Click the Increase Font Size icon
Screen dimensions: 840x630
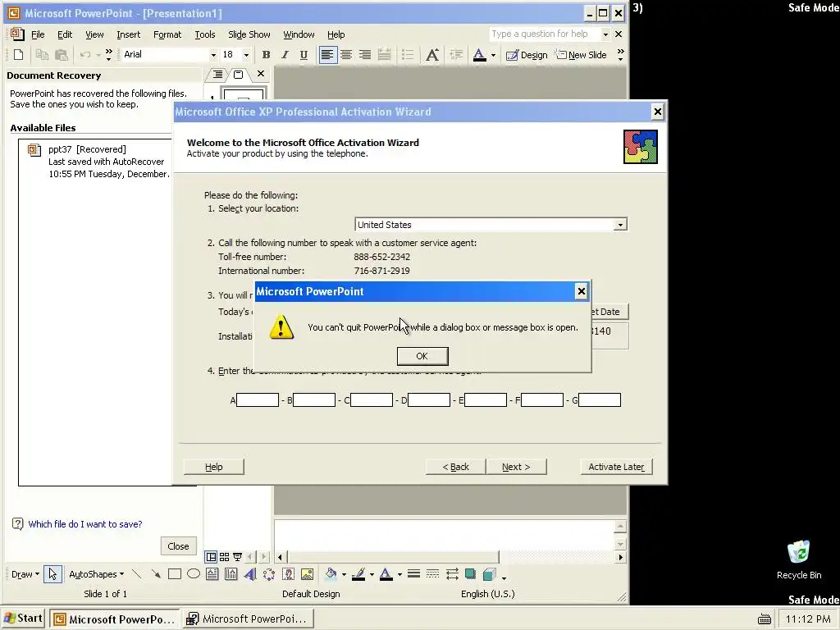click(x=432, y=55)
